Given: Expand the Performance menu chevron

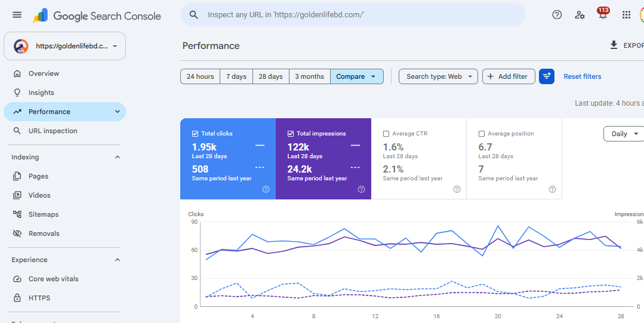Looking at the screenshot, I should pos(118,112).
